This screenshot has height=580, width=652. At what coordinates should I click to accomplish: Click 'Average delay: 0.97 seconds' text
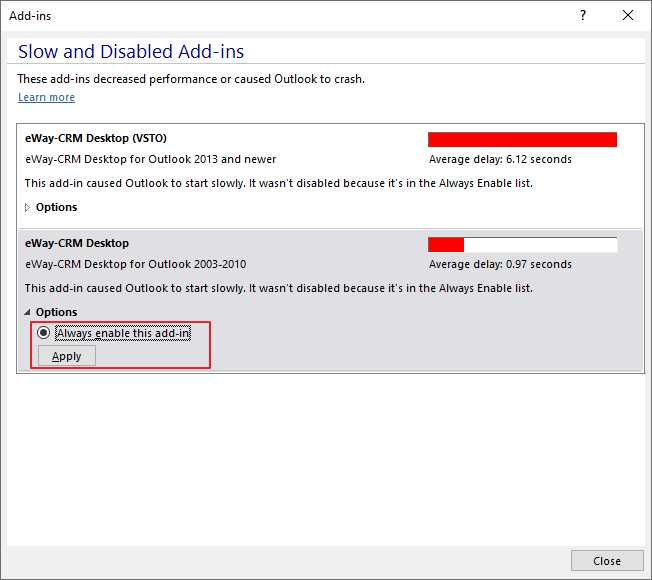tap(500, 264)
